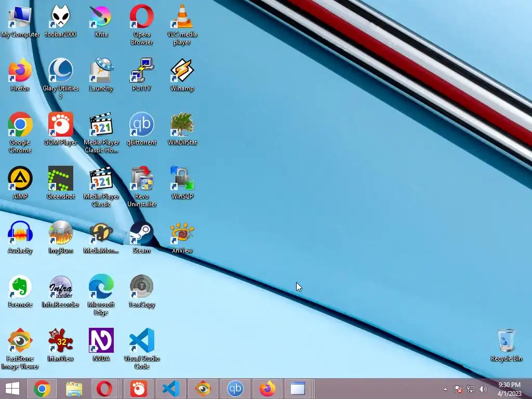Open qBittorrent from the taskbar
532x399 pixels.
pyautogui.click(x=235, y=389)
